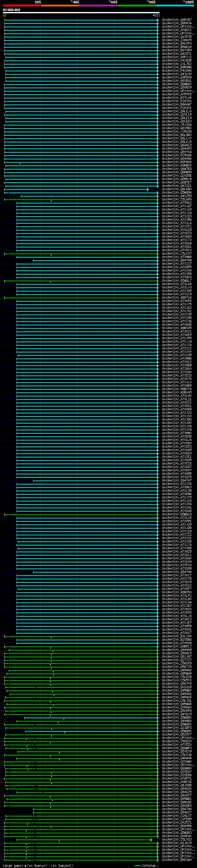Select hit label UniRef100_A8B074
The image size is (197, 868).
pyautogui.click(x=177, y=389)
